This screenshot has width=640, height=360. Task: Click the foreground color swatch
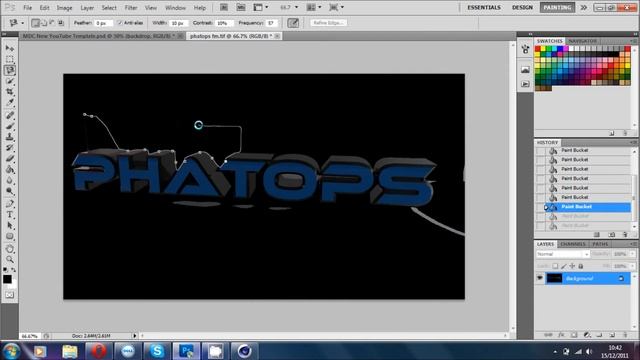coord(7,279)
